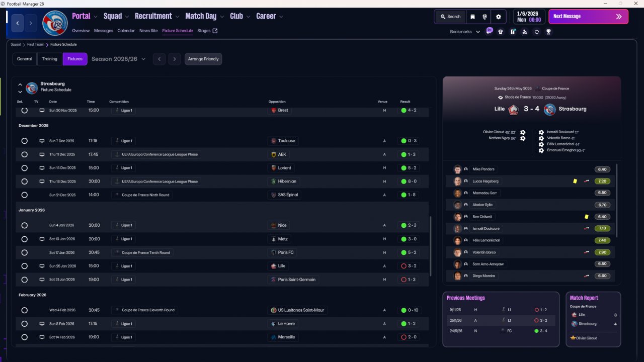644x362 pixels.
Task: Click the Nice club badge icon
Action: (x=274, y=225)
